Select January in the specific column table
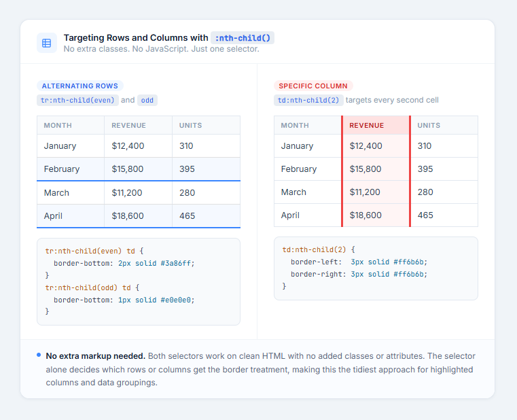Viewport: 517px width, 420px height. point(308,146)
